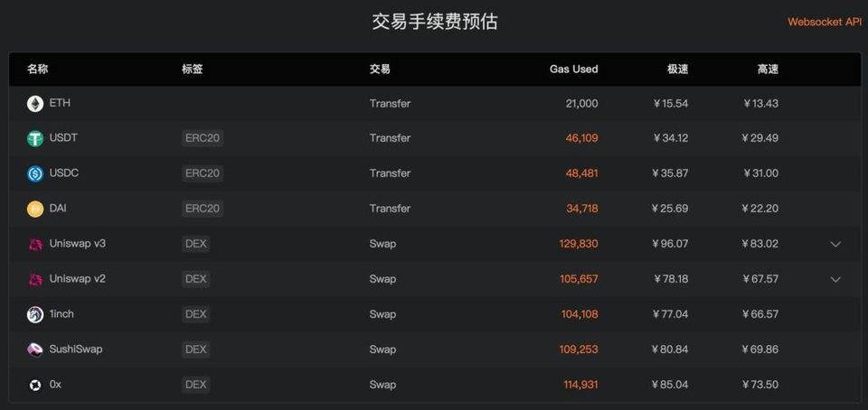868x410 pixels.
Task: Click the USDC token icon
Action: coord(35,174)
